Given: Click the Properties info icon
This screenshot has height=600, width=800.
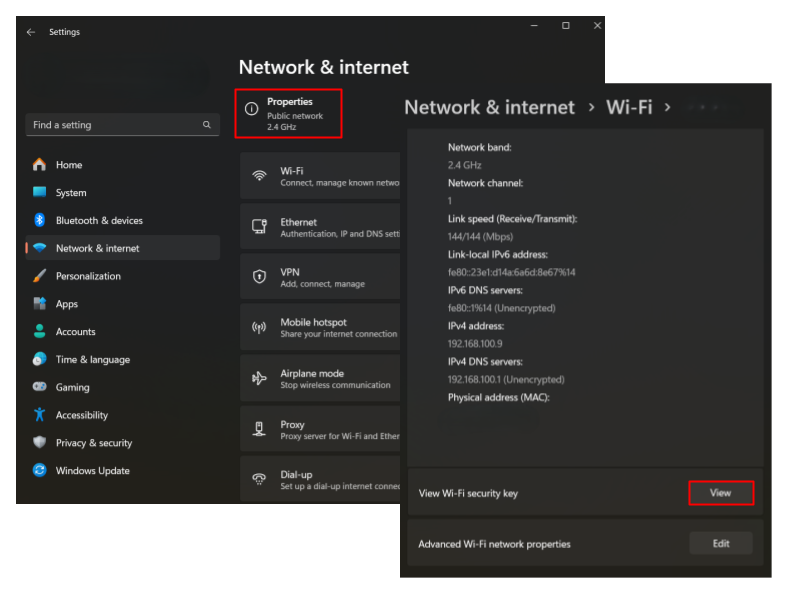Looking at the screenshot, I should pos(252,109).
